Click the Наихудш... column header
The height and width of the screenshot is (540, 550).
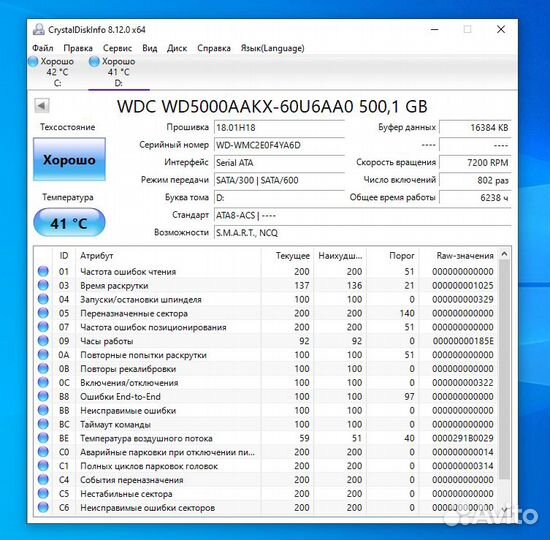coord(340,255)
